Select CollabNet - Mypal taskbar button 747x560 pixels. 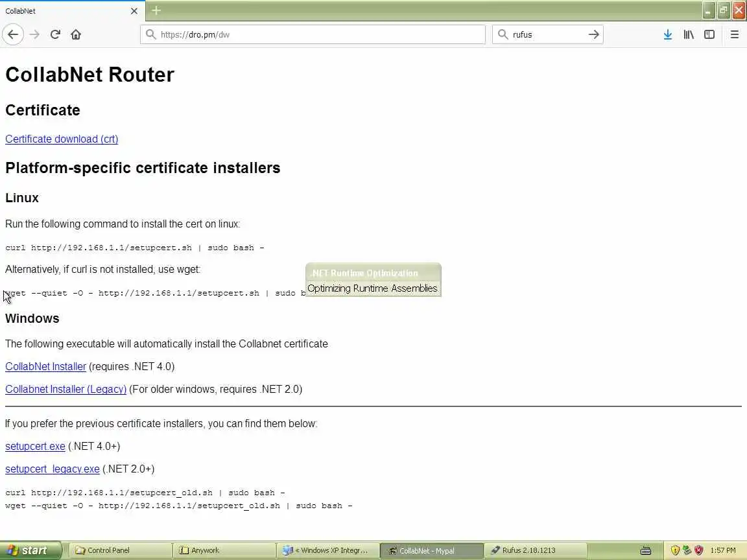click(432, 550)
